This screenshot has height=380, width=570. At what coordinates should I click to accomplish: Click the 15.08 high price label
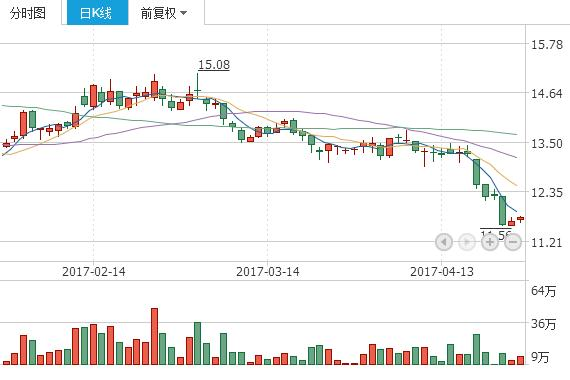tap(214, 65)
